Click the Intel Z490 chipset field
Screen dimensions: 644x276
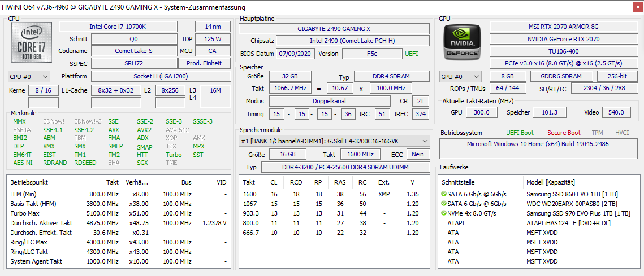pyautogui.click(x=353, y=41)
